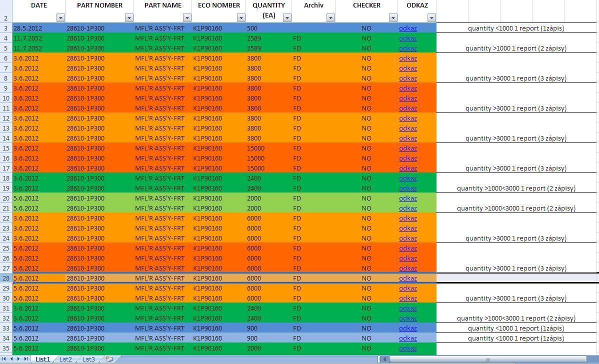Open the DATE column filter dropdown

[x=60, y=17]
